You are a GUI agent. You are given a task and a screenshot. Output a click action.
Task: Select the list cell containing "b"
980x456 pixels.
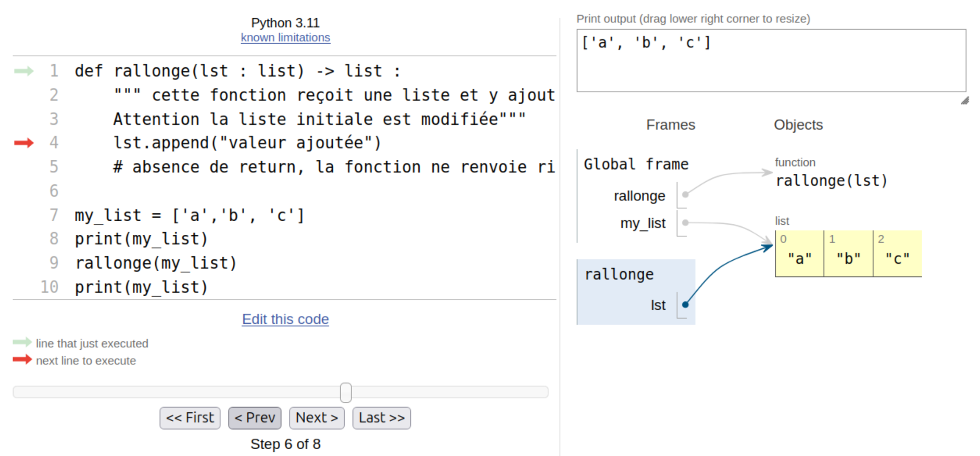[848, 254]
